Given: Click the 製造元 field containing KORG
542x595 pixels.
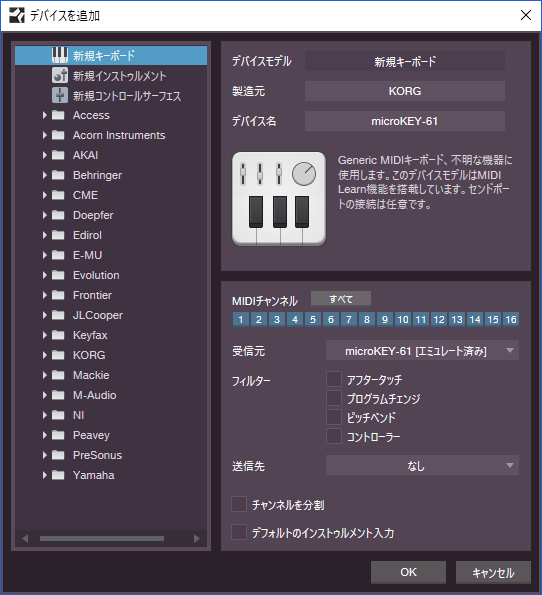Looking at the screenshot, I should coord(405,91).
